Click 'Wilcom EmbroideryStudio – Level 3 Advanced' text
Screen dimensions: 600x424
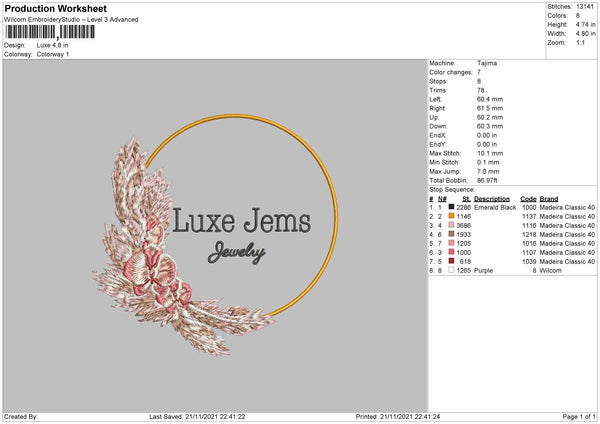(x=71, y=20)
